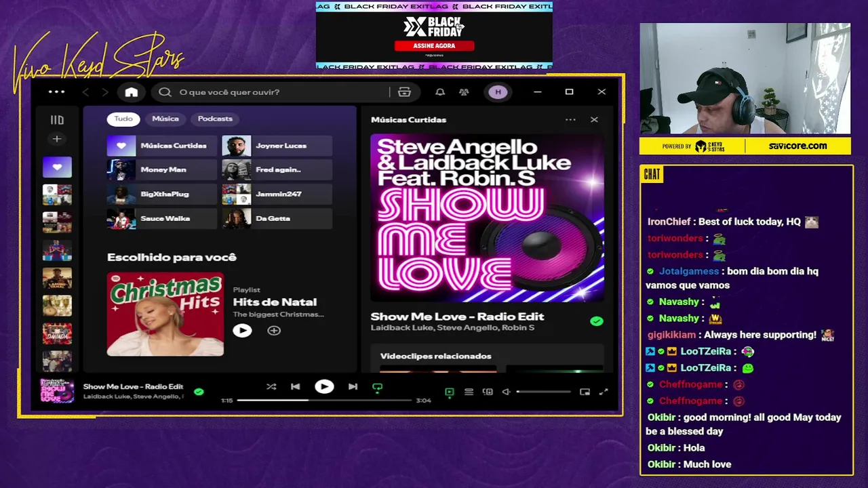Open Sauce Walka shortcut tile
Viewport: 868px width, 488px height.
pyautogui.click(x=162, y=219)
